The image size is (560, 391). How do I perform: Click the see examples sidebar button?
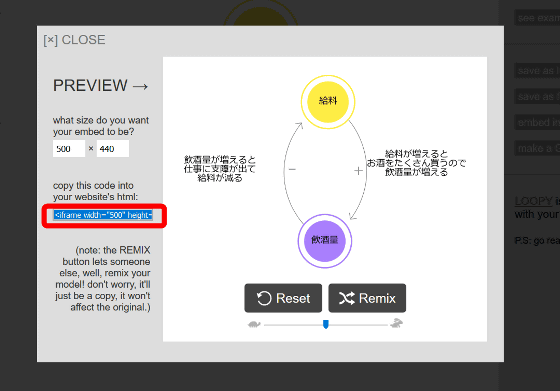537,17
